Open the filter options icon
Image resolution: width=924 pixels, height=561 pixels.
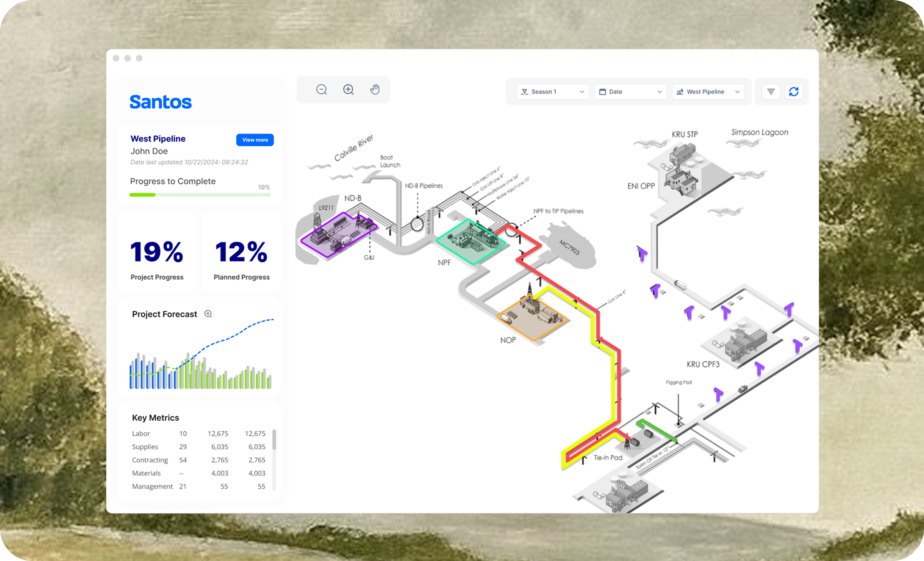(x=771, y=92)
